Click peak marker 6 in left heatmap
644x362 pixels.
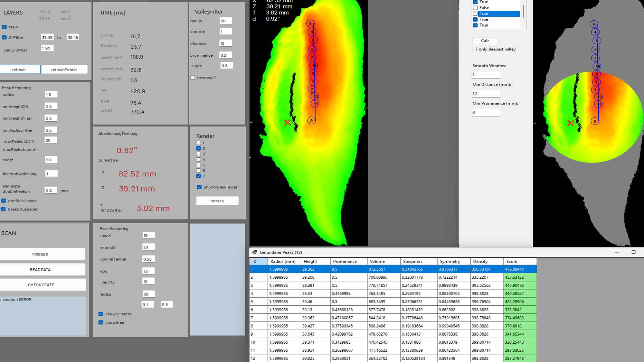(310, 23)
